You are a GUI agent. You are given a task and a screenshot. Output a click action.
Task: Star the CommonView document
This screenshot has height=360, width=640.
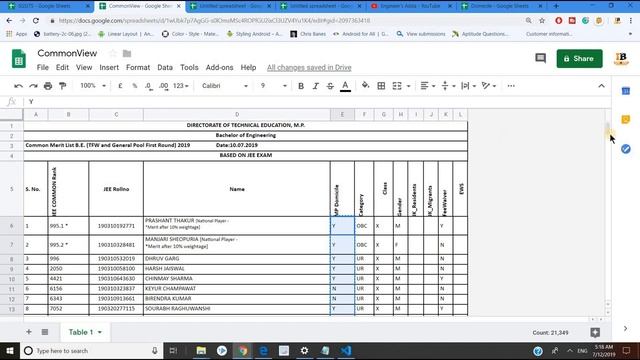pyautogui.click(x=113, y=53)
